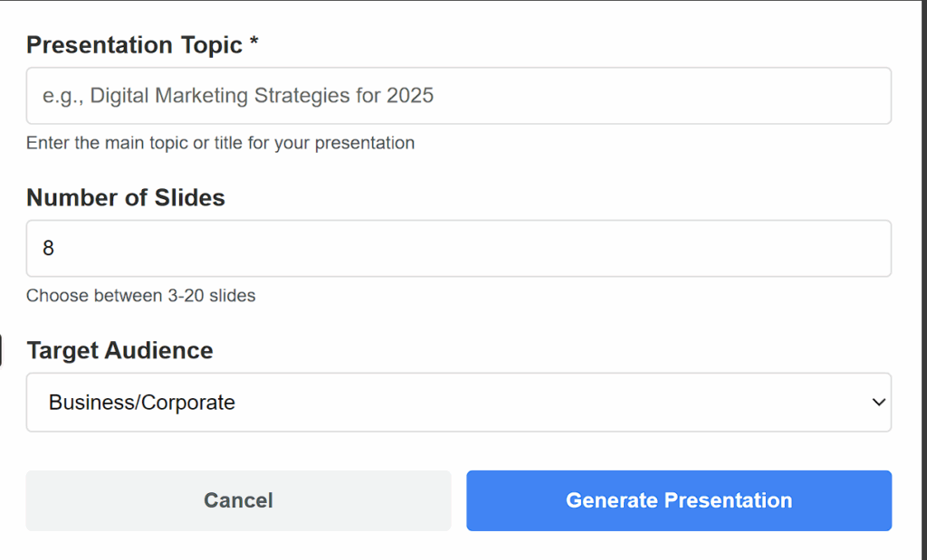
Task: Click the required asterisk beside Presentation Topic
Action: click(x=254, y=43)
